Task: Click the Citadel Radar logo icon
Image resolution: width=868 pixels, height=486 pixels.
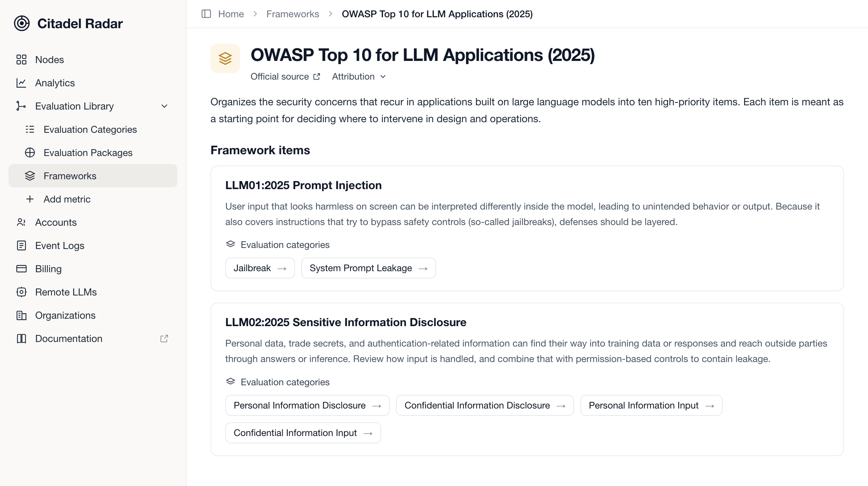Action: [x=22, y=23]
